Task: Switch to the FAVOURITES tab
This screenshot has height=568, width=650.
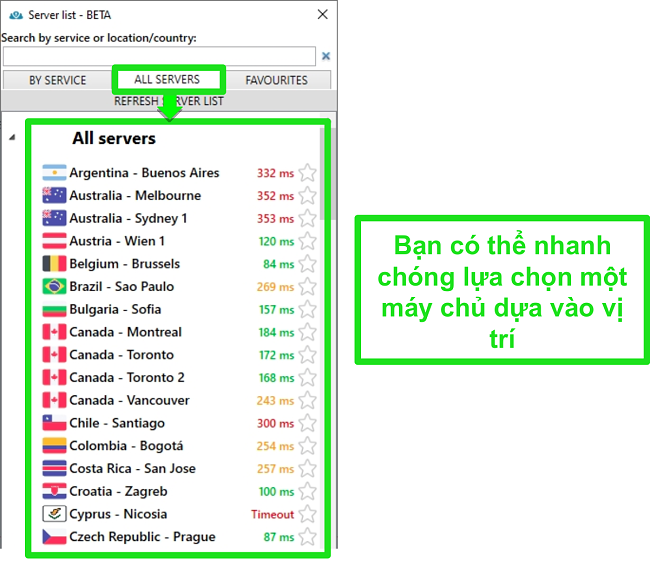Action: pyautogui.click(x=276, y=80)
